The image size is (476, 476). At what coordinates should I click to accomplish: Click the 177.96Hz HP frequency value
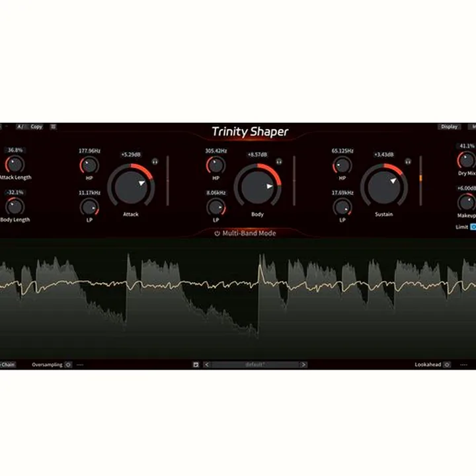[89, 151]
